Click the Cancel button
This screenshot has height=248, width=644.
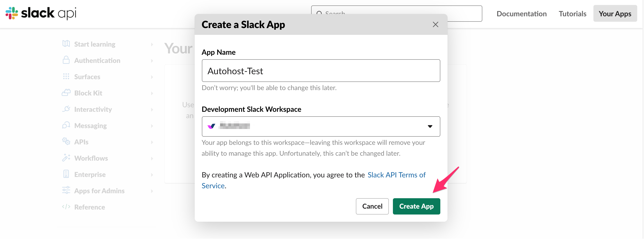click(372, 206)
